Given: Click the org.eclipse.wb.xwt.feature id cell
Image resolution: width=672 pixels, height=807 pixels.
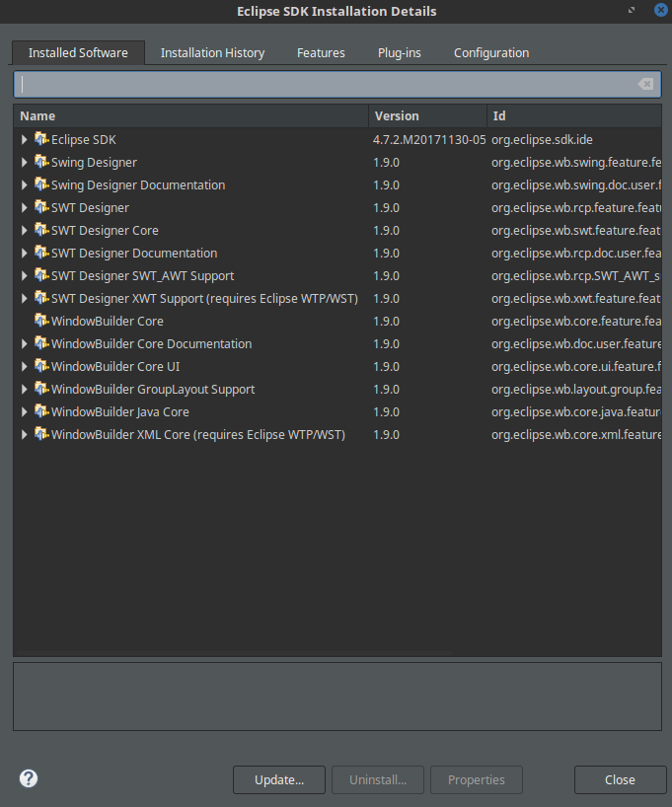Looking at the screenshot, I should pos(576,298).
